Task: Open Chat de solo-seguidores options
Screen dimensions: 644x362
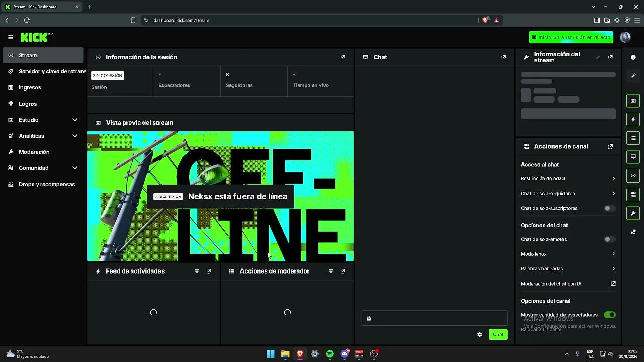Action: [x=568, y=194]
